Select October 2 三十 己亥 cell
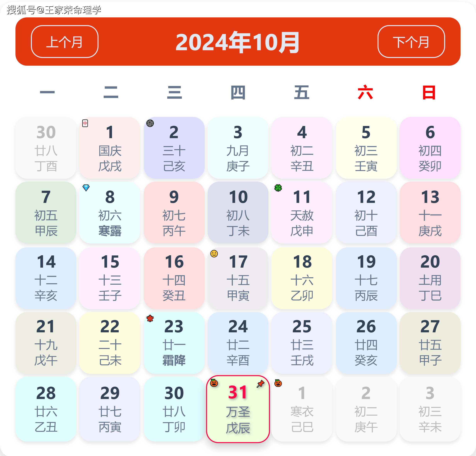This screenshot has width=476, height=456. point(174,148)
